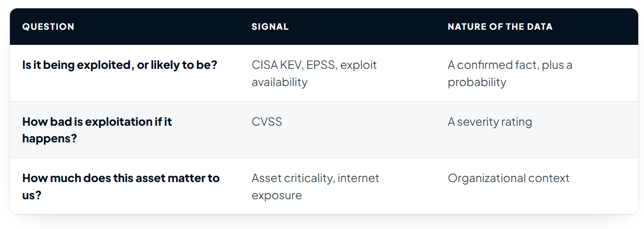Image resolution: width=644 pixels, height=229 pixels.
Task: Click the CVSS signal cell
Action: (x=267, y=122)
